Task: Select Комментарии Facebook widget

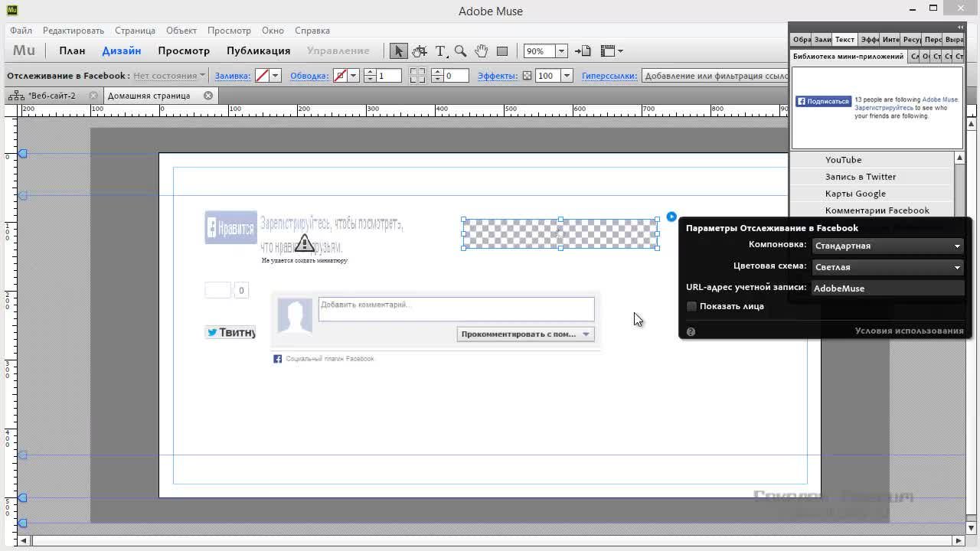Action: pyautogui.click(x=872, y=210)
